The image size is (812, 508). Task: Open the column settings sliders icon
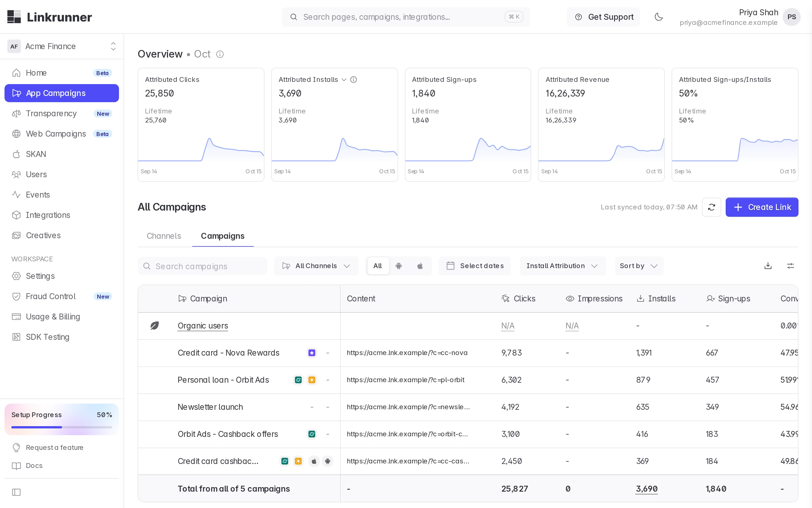[791, 266]
